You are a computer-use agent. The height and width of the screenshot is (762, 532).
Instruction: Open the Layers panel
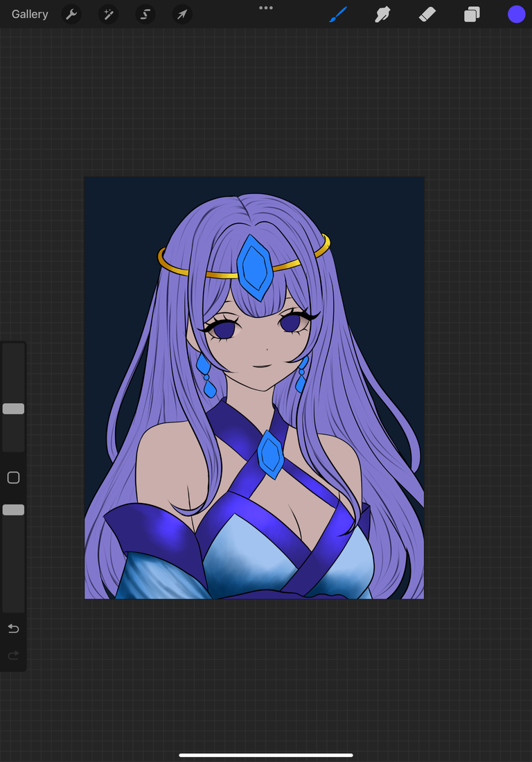tap(472, 14)
